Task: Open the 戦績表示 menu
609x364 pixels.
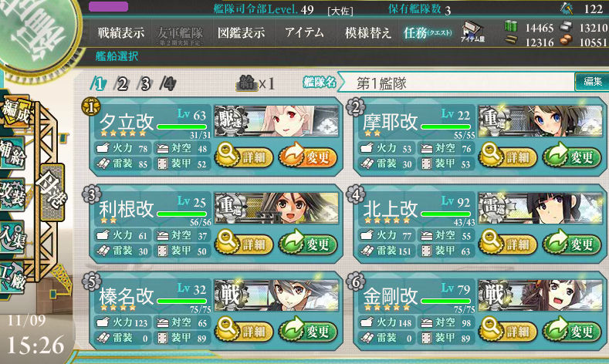Action: click(x=120, y=32)
